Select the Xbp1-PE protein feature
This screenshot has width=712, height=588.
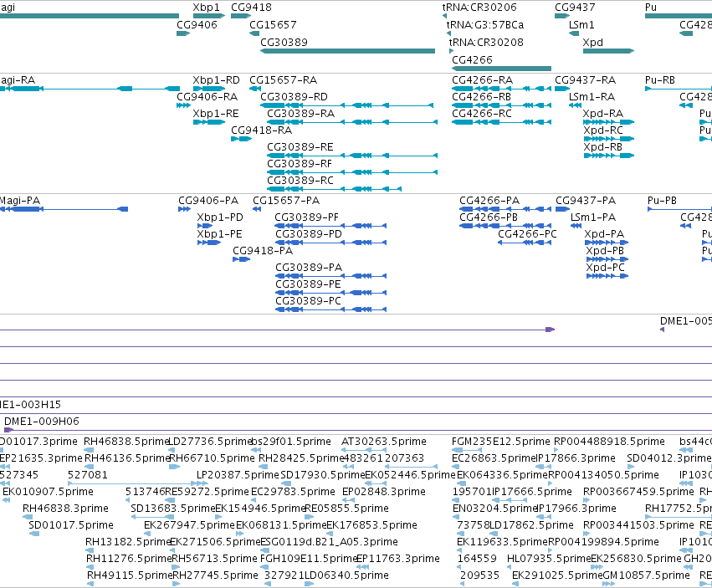coord(209,243)
